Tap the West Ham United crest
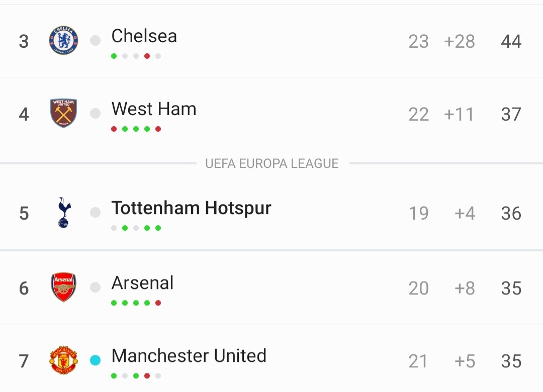 [x=63, y=113]
